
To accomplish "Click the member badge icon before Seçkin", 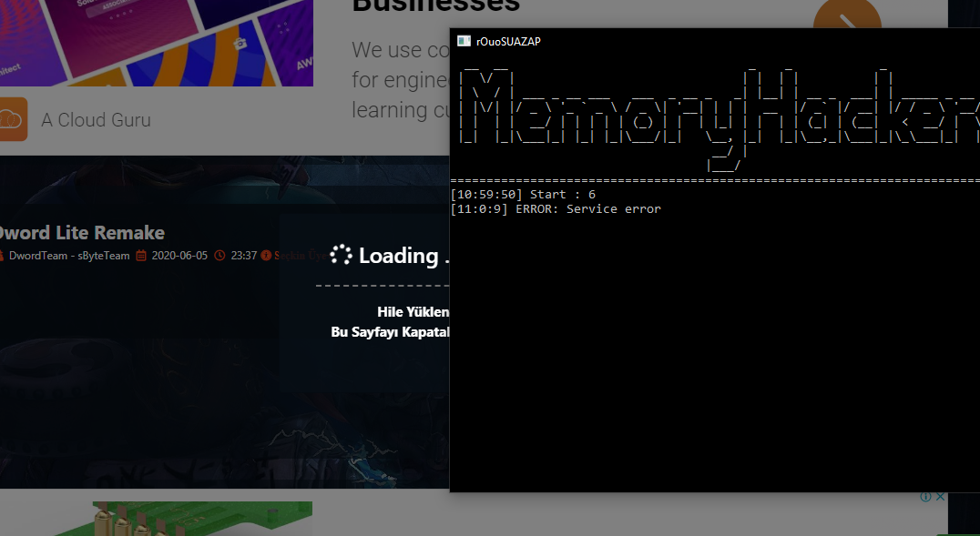I will [266, 256].
